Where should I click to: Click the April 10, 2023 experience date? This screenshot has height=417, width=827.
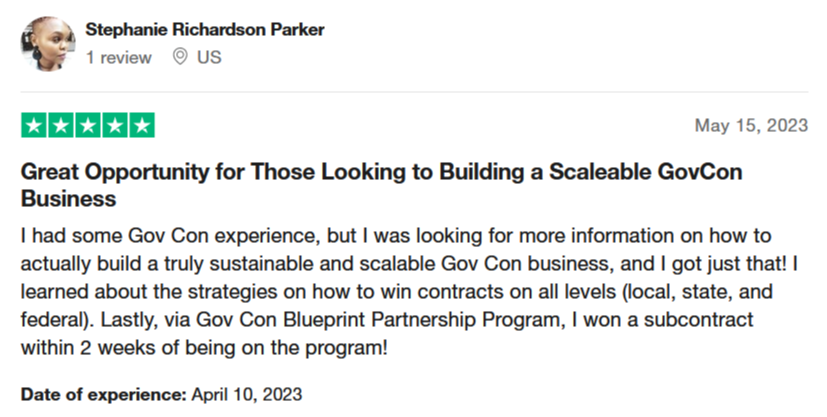coord(247,394)
